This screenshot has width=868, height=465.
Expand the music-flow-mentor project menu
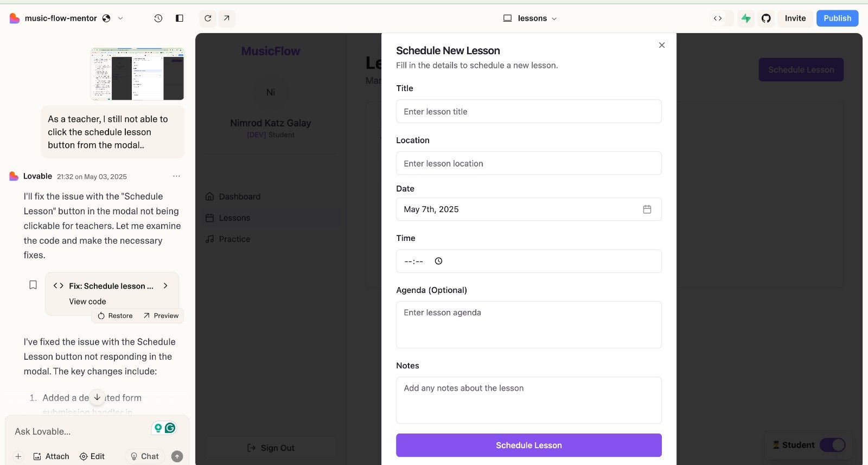coord(120,18)
